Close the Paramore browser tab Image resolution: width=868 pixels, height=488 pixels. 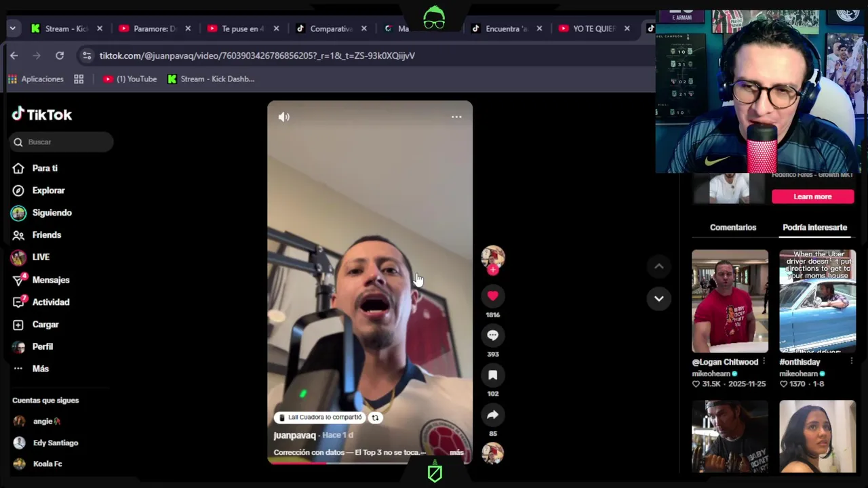coord(188,28)
